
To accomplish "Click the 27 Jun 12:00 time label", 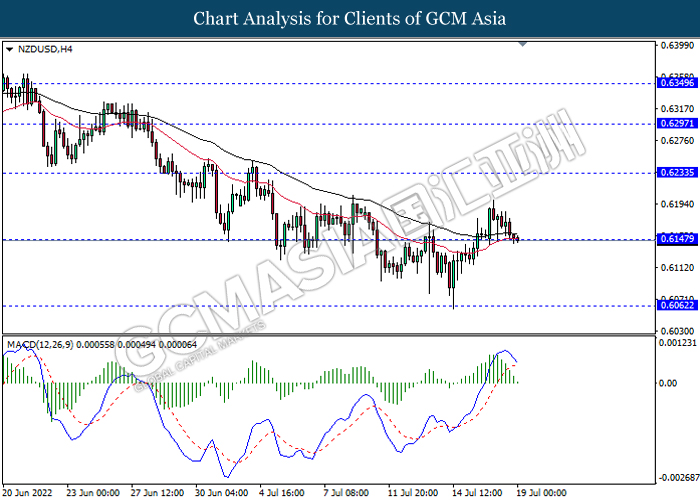I will point(158,493).
